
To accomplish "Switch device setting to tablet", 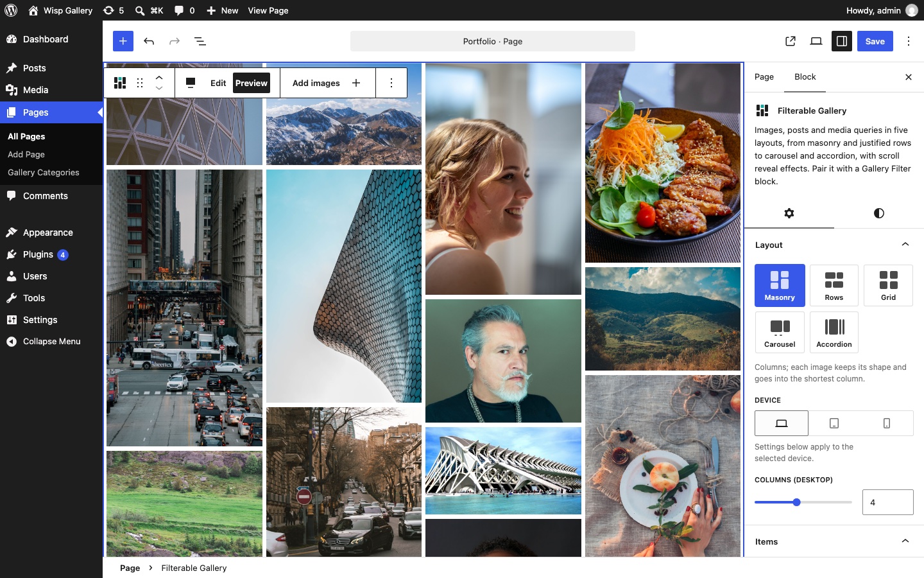I will (834, 423).
